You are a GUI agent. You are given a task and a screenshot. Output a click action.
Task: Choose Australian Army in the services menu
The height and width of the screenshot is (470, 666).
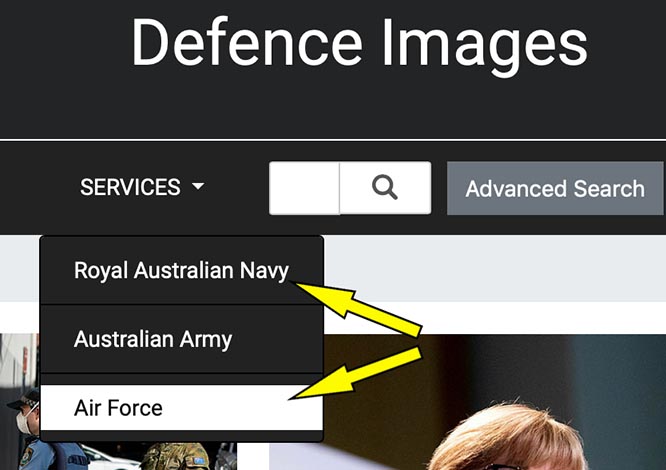click(182, 339)
